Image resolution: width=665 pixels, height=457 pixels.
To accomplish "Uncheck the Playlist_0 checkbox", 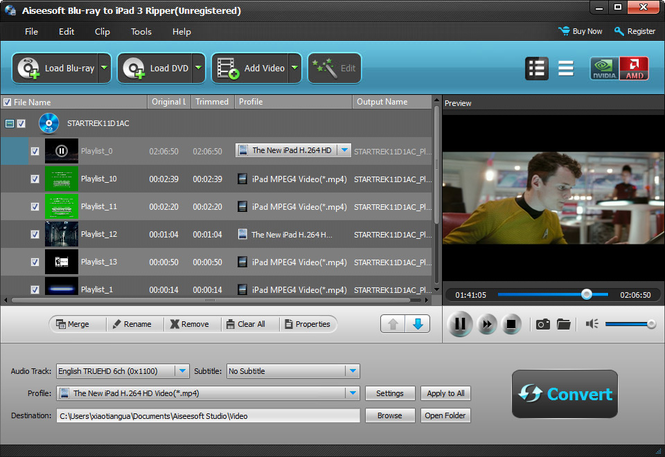I will 35,151.
